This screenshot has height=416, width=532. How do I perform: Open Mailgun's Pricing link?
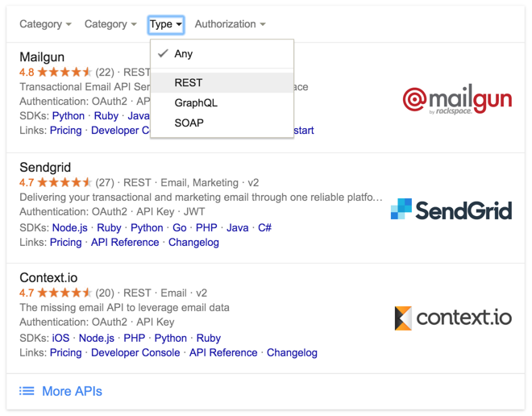click(66, 131)
